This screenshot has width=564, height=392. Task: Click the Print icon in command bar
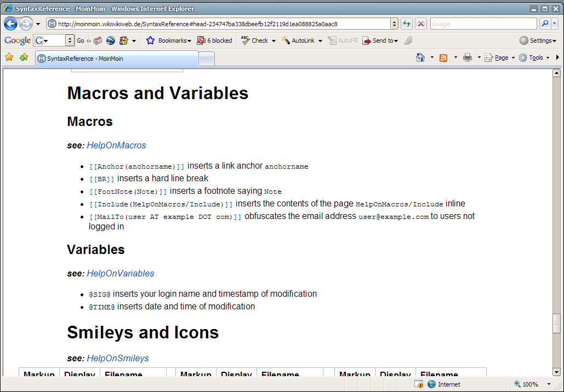467,57
